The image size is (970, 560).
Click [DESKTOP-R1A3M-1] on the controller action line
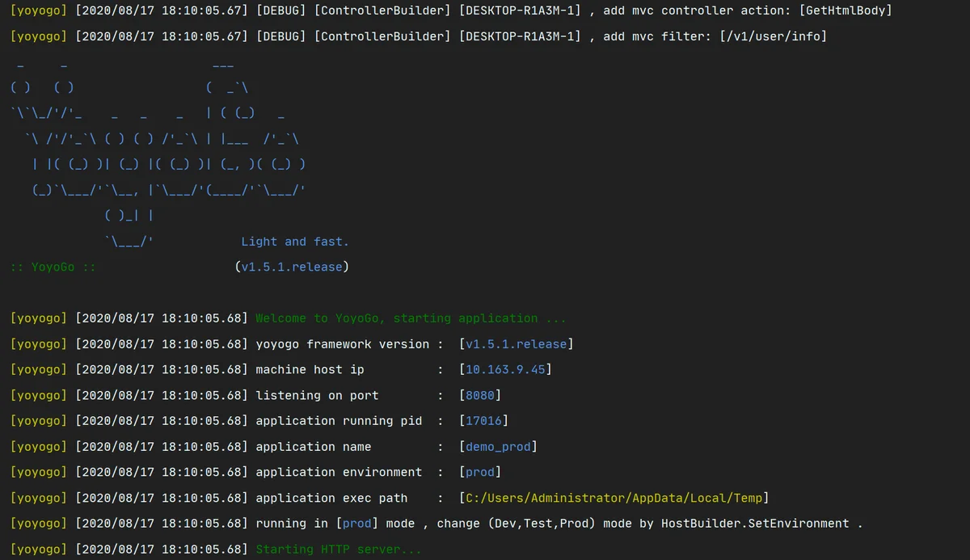pyautogui.click(x=520, y=11)
